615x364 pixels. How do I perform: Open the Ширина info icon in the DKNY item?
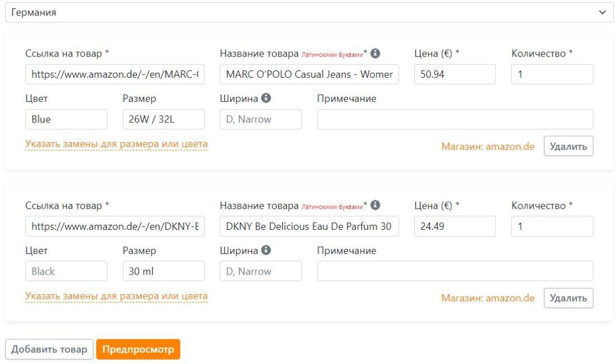click(x=266, y=250)
